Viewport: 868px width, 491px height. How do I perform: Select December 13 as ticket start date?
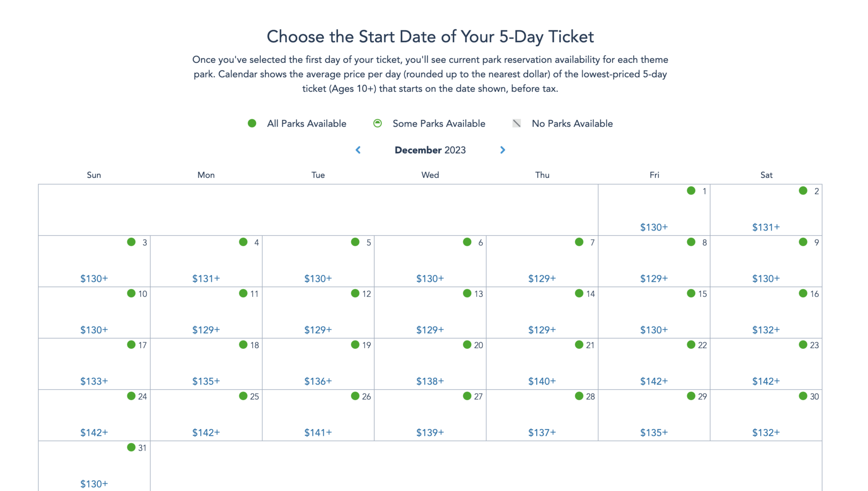[430, 312]
